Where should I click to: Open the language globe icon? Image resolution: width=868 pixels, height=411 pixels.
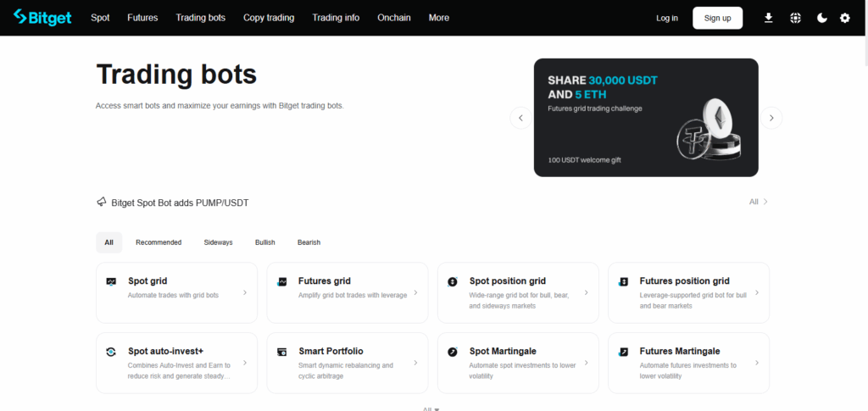coord(795,19)
